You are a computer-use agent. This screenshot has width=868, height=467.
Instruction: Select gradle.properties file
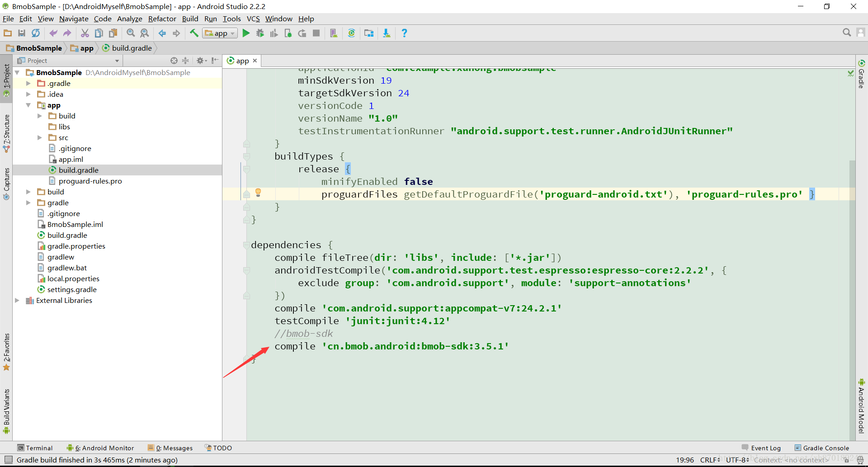pos(76,246)
